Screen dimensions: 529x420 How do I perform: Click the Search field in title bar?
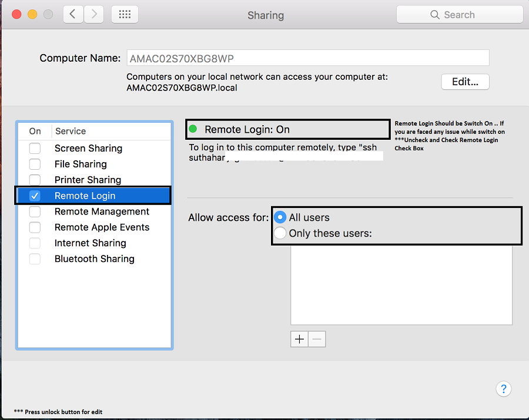[x=460, y=15]
